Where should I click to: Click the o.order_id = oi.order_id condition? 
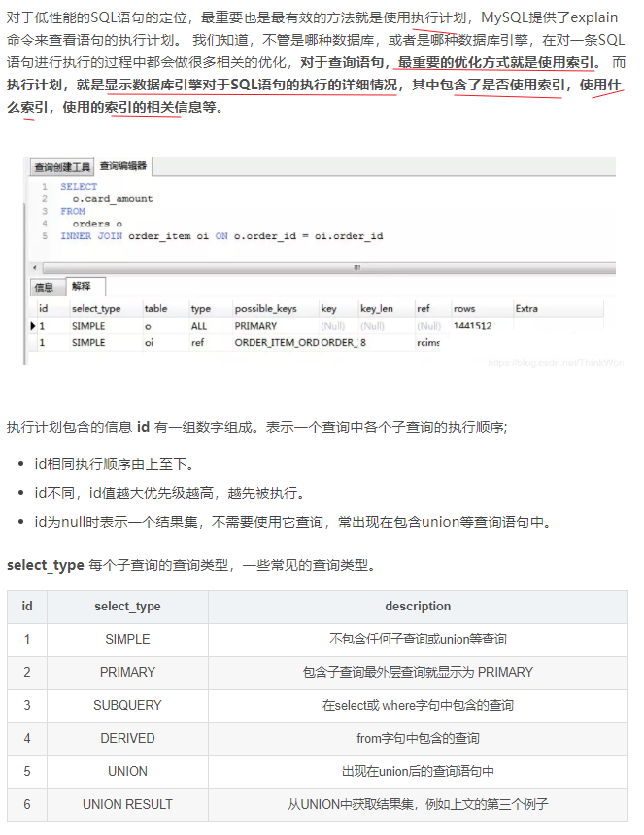pyautogui.click(x=308, y=236)
